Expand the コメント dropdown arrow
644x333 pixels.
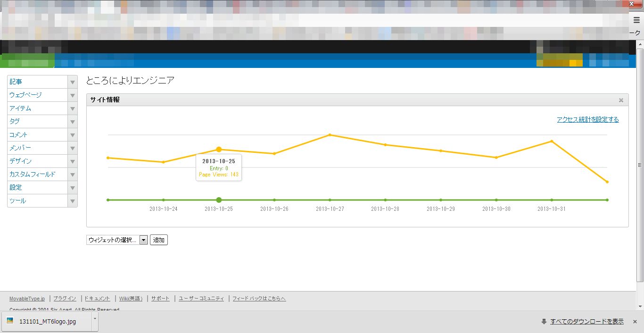click(73, 135)
